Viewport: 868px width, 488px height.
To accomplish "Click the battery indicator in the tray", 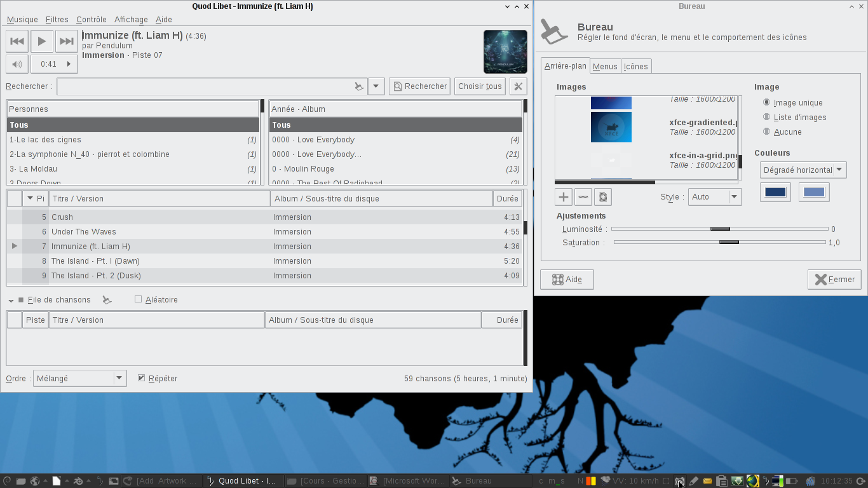I will (x=792, y=481).
